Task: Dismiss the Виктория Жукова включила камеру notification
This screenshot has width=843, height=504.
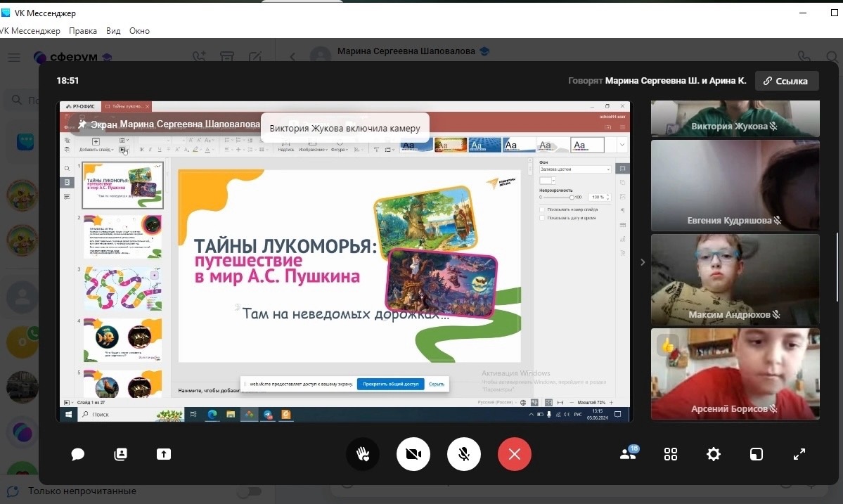Action: (345, 128)
